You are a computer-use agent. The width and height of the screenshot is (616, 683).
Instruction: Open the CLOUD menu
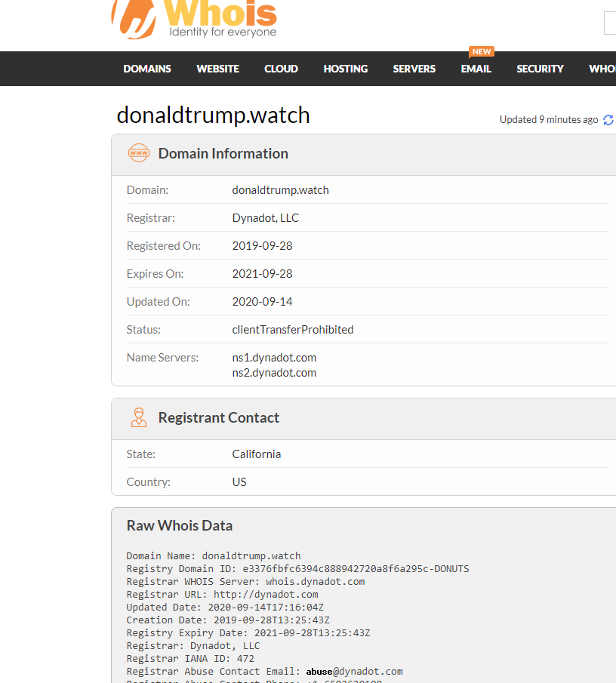(281, 69)
